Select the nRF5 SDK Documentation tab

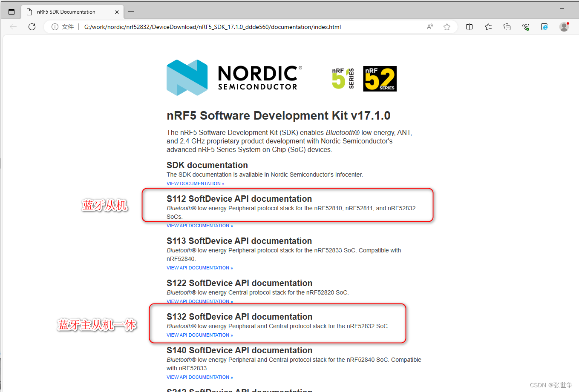pyautogui.click(x=72, y=12)
